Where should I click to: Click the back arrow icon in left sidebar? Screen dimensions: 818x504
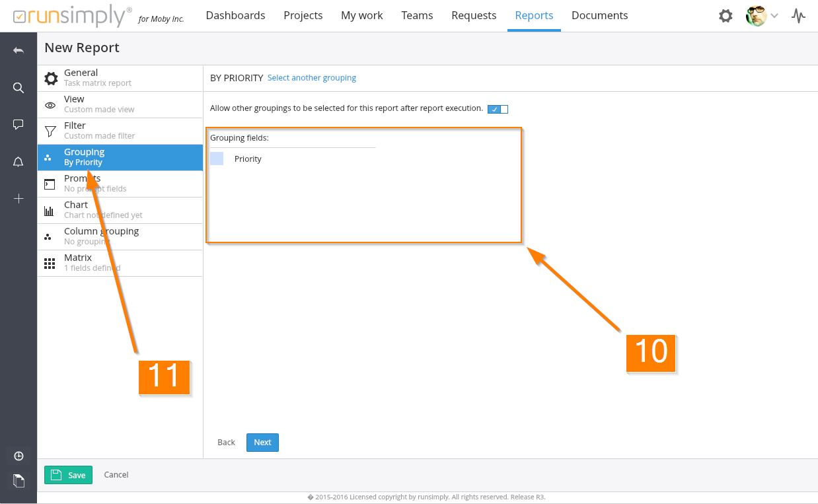pyautogui.click(x=19, y=51)
